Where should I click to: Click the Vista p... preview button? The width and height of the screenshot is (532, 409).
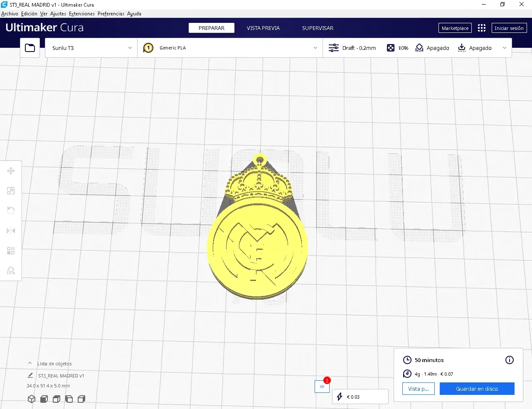pos(419,389)
